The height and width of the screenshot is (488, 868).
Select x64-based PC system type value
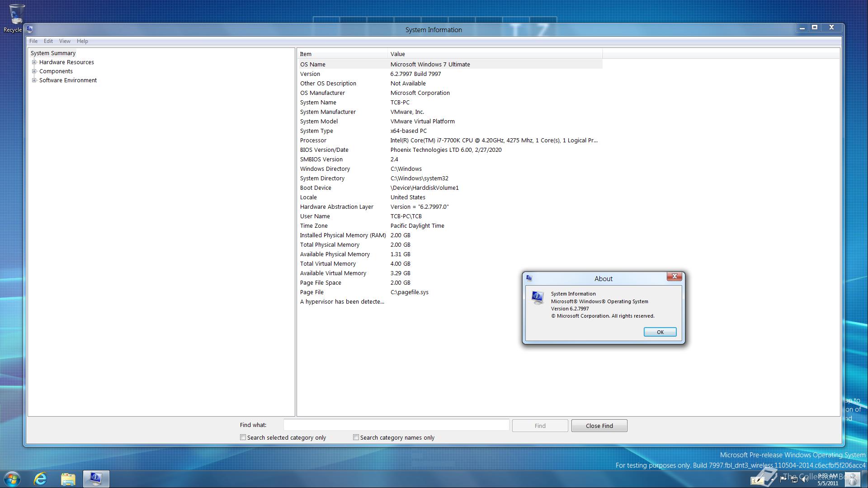[x=408, y=131]
